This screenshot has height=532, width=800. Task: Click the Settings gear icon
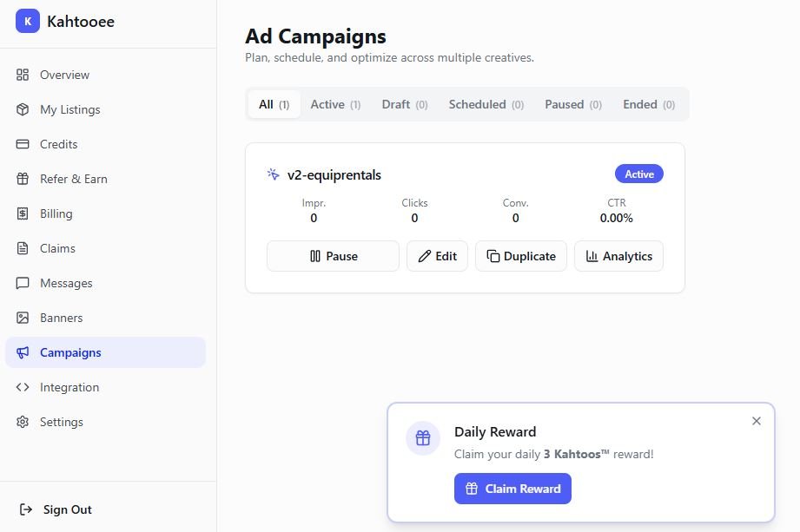coord(24,422)
